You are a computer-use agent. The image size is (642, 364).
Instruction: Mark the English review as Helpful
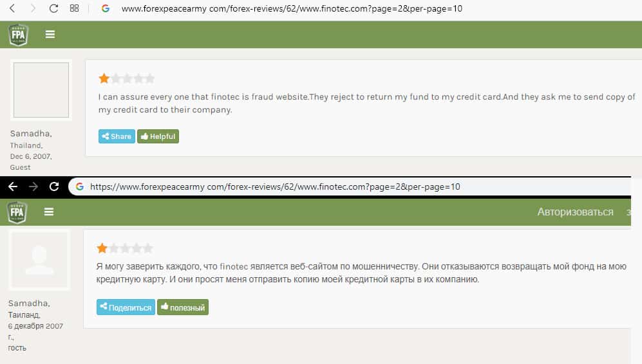[x=158, y=136]
